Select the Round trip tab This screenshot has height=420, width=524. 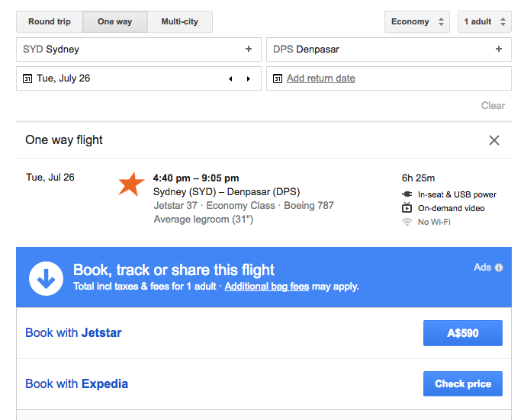tap(50, 21)
